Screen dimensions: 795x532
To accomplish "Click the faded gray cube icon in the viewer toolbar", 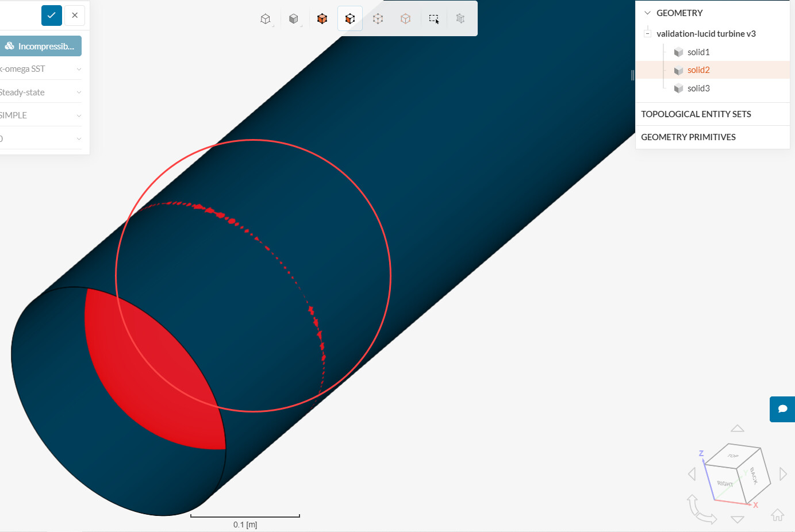I will point(460,19).
